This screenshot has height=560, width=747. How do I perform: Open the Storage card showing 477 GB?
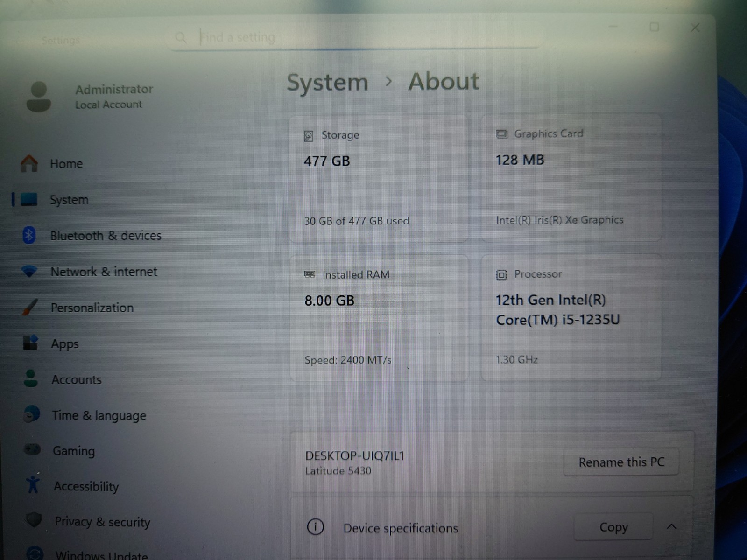point(379,179)
